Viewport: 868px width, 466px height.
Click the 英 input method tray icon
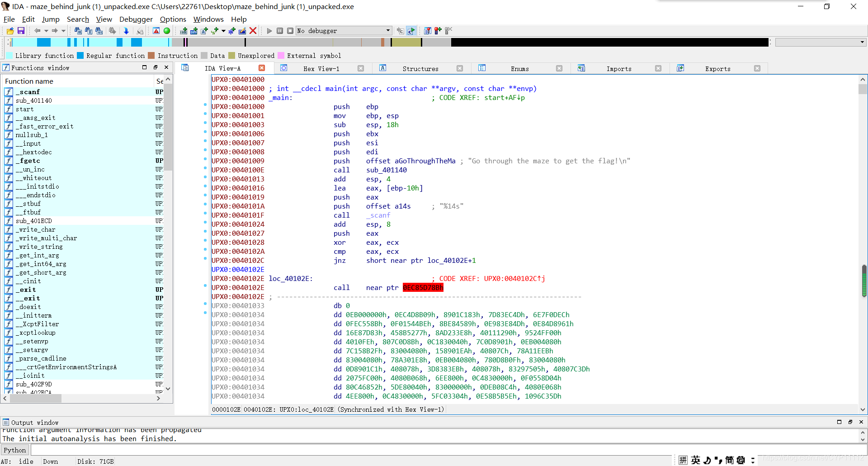[696, 460]
